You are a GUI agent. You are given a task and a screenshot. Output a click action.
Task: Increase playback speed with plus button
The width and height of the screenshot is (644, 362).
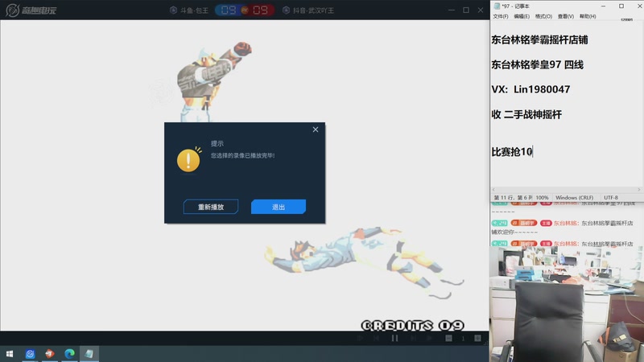477,338
